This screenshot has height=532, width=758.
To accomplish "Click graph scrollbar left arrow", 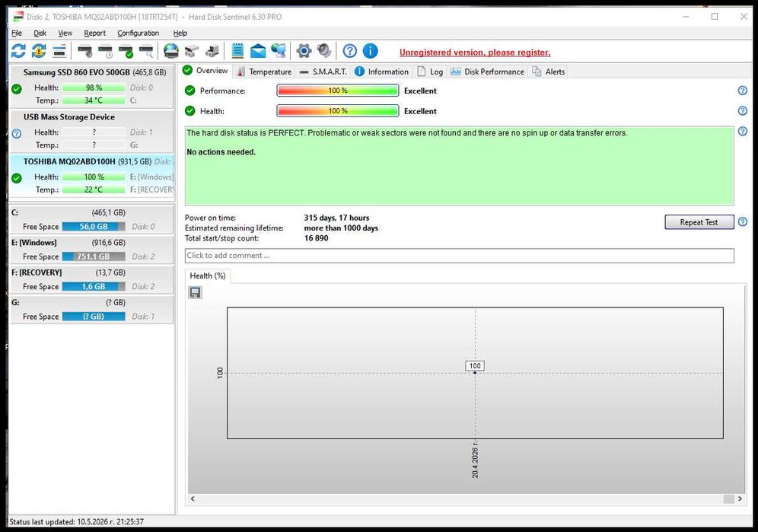I will click(193, 499).
